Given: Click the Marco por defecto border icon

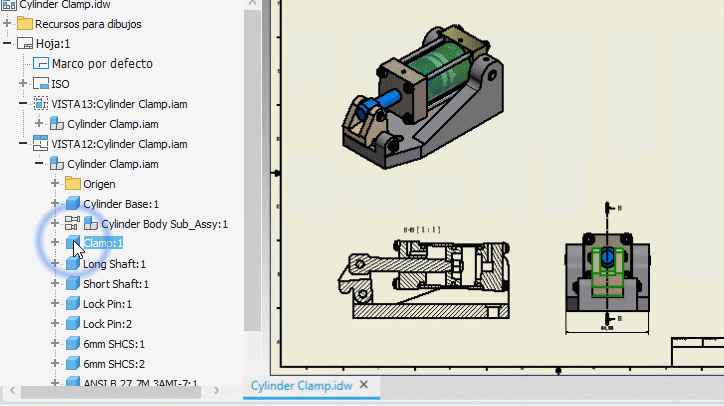Looking at the screenshot, I should pyautogui.click(x=41, y=63).
